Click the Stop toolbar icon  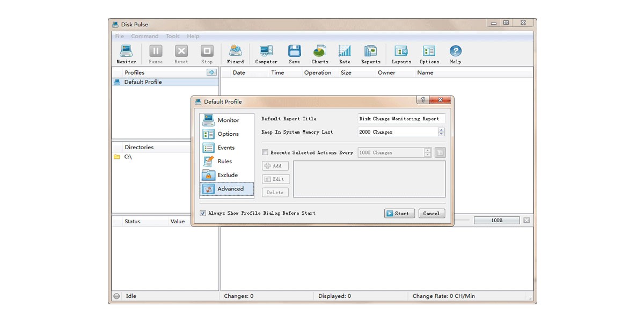coord(207,54)
